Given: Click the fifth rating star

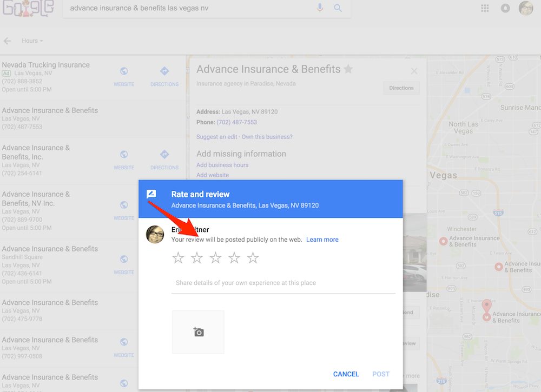Looking at the screenshot, I should 253,257.
